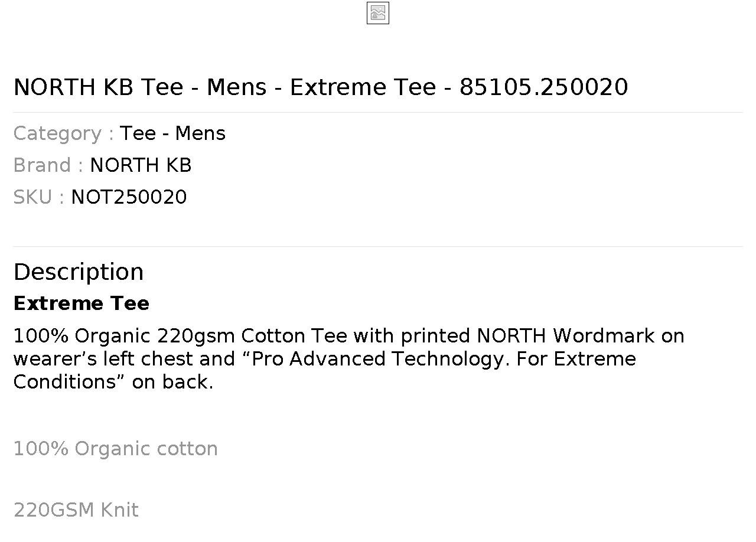
Task: Click the 'SKU :' label
Action: pyautogui.click(x=39, y=197)
